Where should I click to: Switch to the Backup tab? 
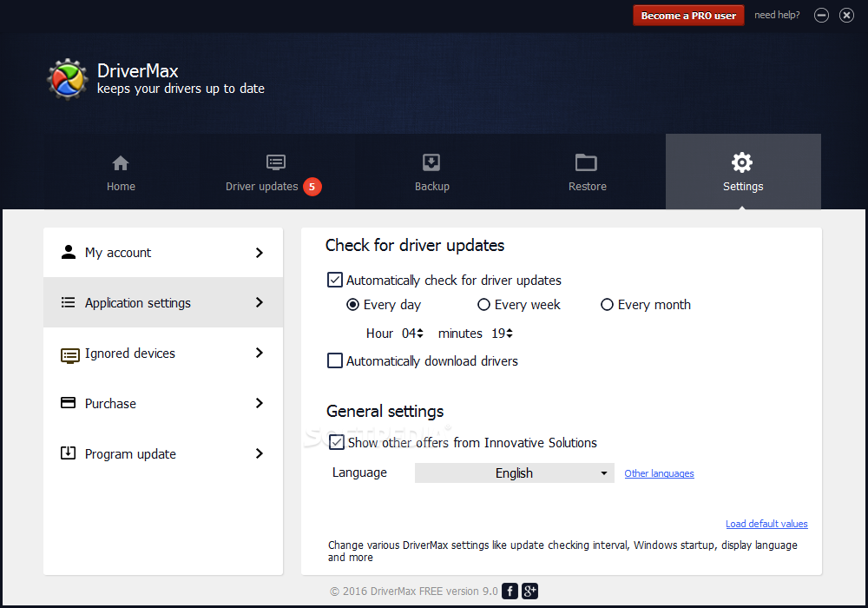431,172
